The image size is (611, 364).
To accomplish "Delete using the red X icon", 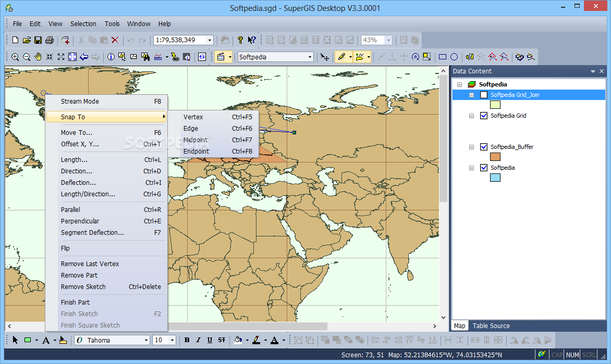I will (x=115, y=40).
